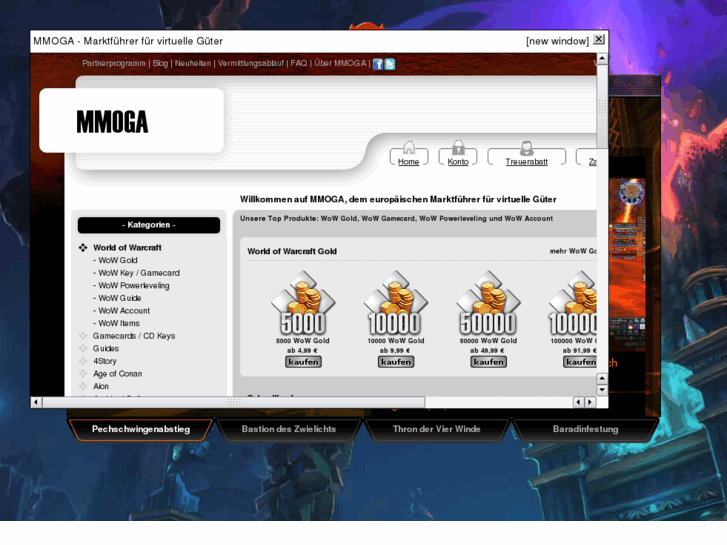Open the WoW Items subcategory
This screenshot has width=727, height=545.
pos(119,323)
